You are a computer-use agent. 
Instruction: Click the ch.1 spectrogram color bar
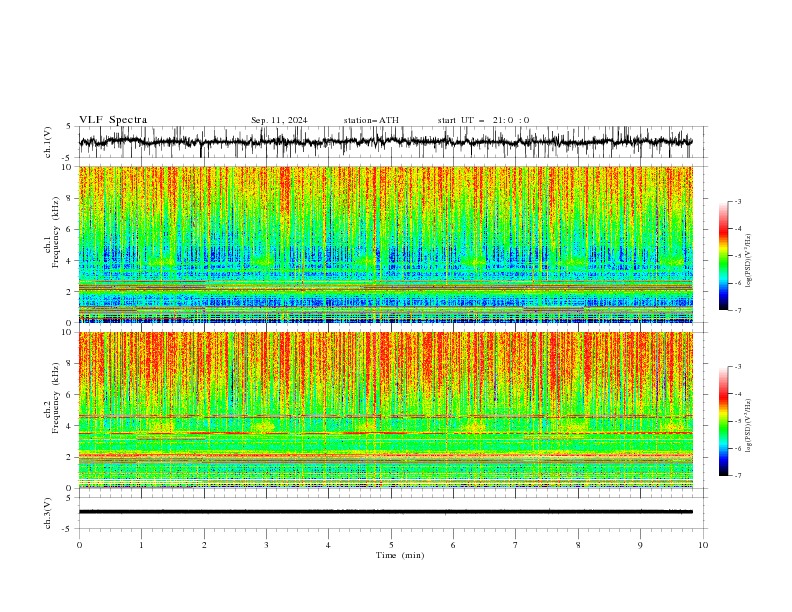click(723, 256)
